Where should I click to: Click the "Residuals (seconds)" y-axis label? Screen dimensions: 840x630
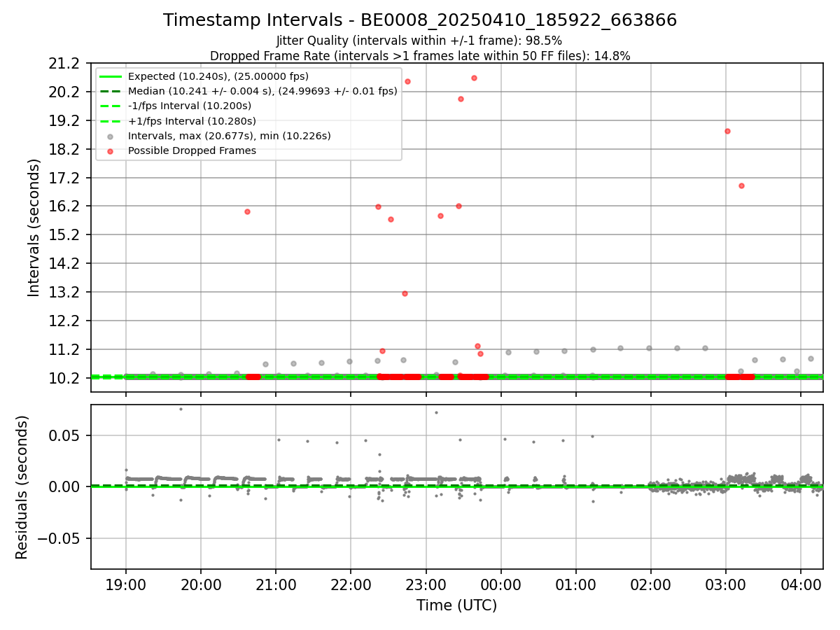[x=22, y=487]
